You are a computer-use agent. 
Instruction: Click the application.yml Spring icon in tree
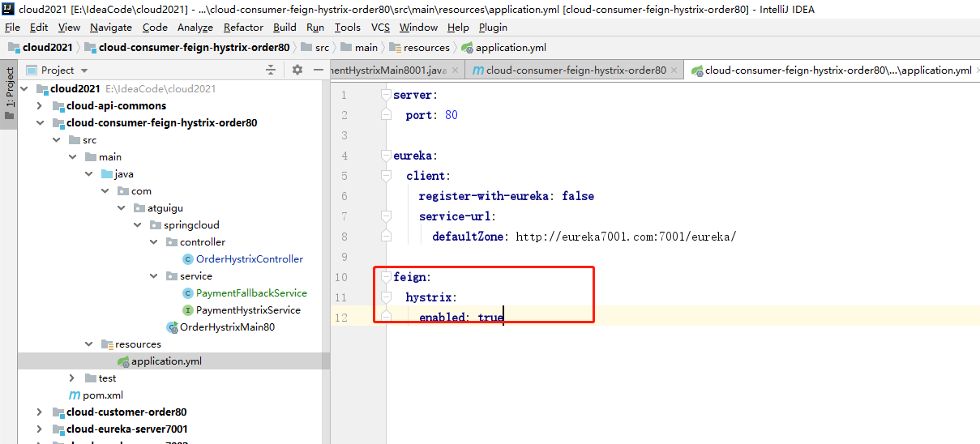123,361
